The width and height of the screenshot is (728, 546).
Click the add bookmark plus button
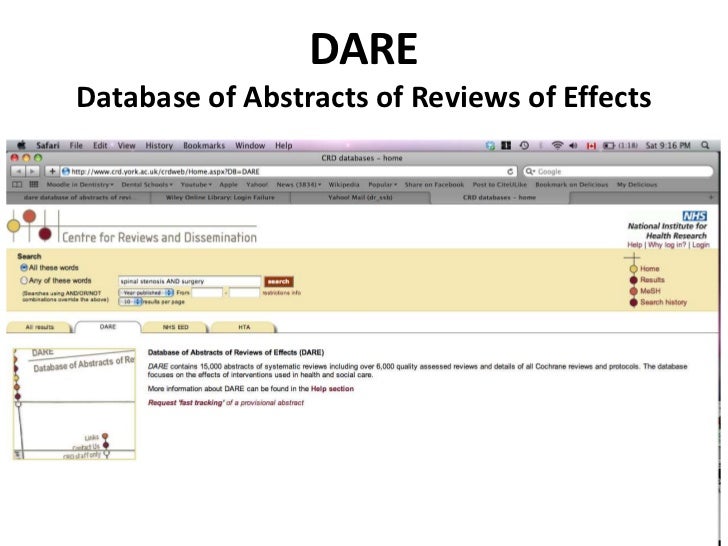52,171
